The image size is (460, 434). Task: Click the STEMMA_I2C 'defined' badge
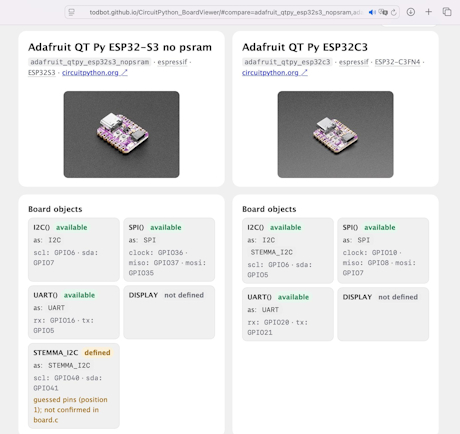97,353
